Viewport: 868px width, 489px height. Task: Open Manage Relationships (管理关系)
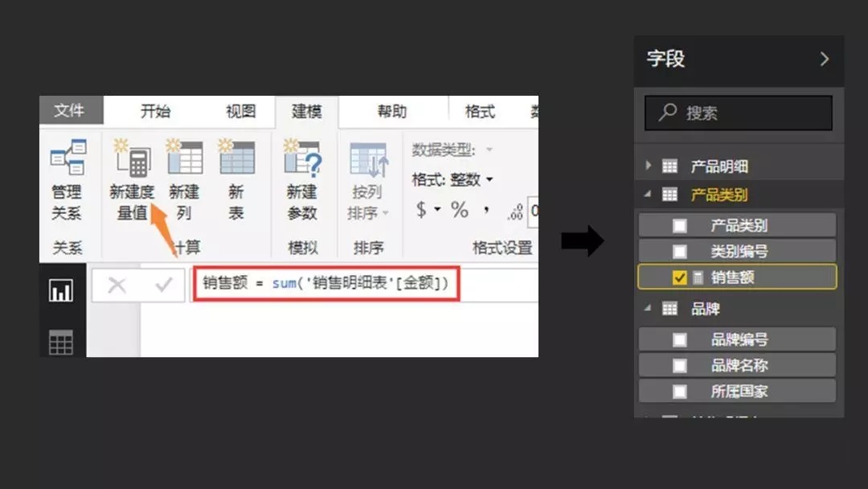click(x=67, y=179)
